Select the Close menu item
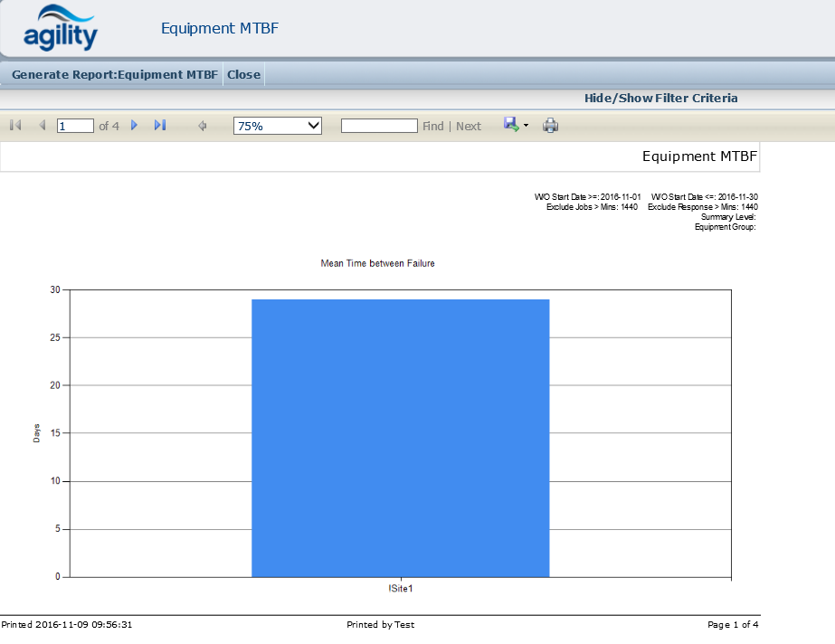 (x=243, y=75)
